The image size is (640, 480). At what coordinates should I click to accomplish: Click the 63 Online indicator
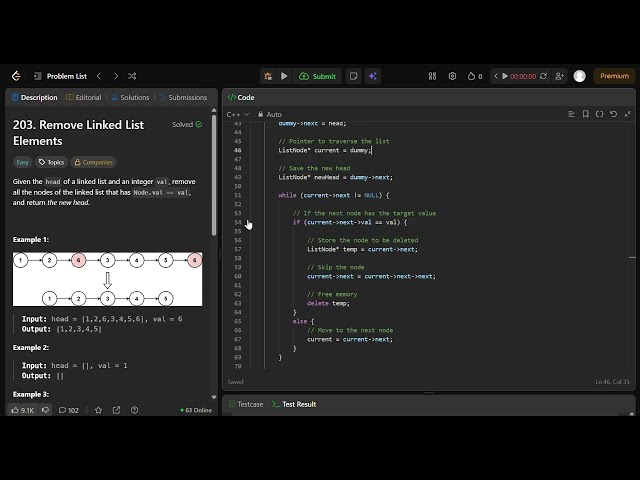pos(196,410)
